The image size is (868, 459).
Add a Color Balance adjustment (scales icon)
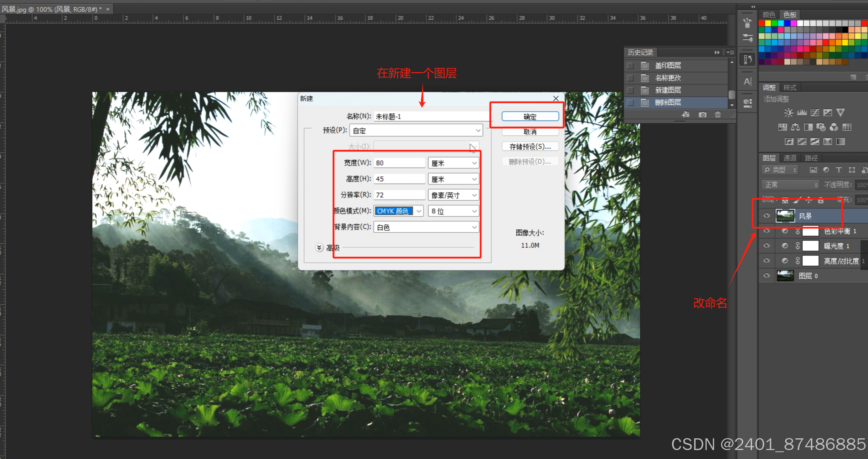pos(795,127)
